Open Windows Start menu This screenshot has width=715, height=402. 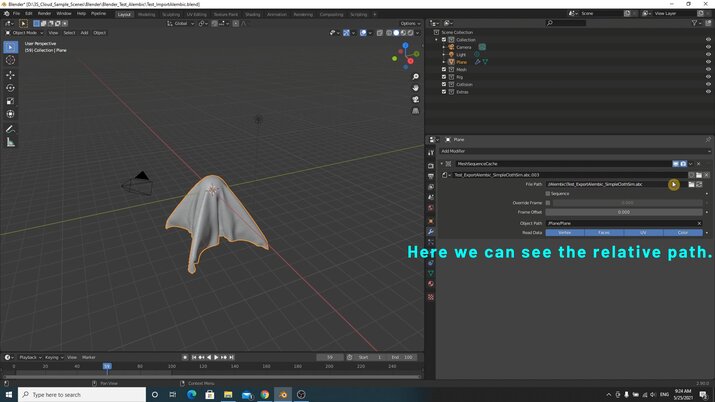(x=9, y=395)
